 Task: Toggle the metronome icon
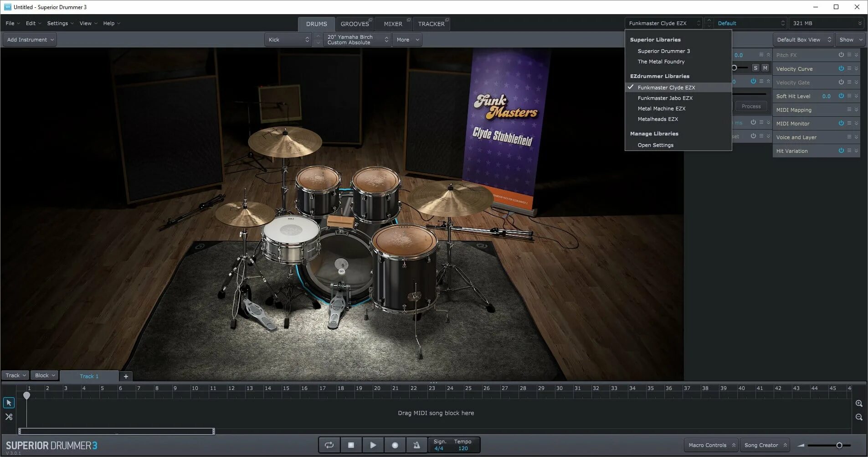click(x=416, y=445)
